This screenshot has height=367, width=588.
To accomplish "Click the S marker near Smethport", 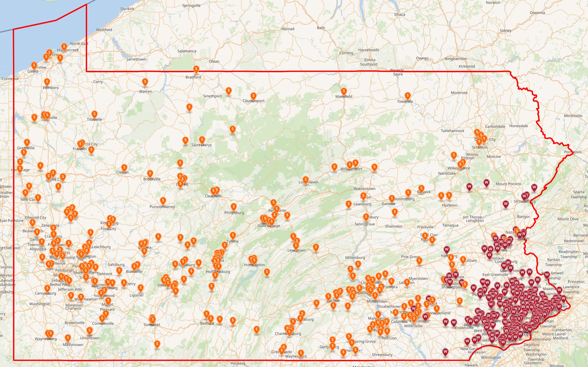I will pos(228,91).
